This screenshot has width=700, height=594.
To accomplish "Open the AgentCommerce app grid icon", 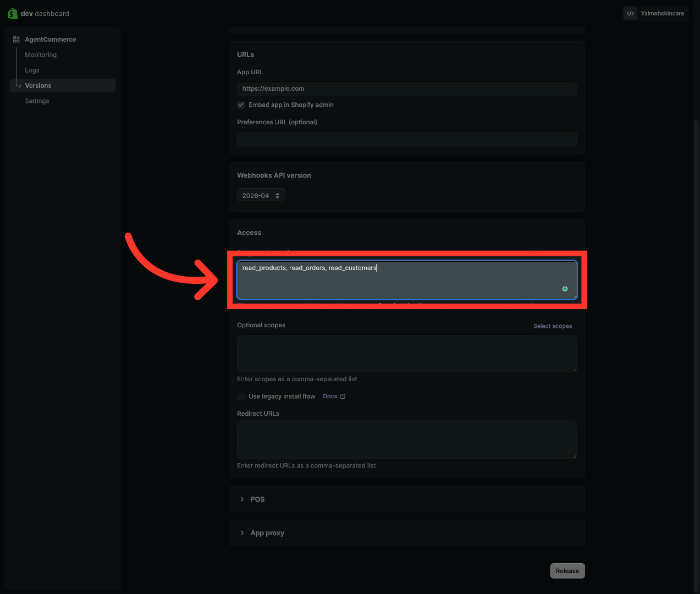I will [16, 40].
